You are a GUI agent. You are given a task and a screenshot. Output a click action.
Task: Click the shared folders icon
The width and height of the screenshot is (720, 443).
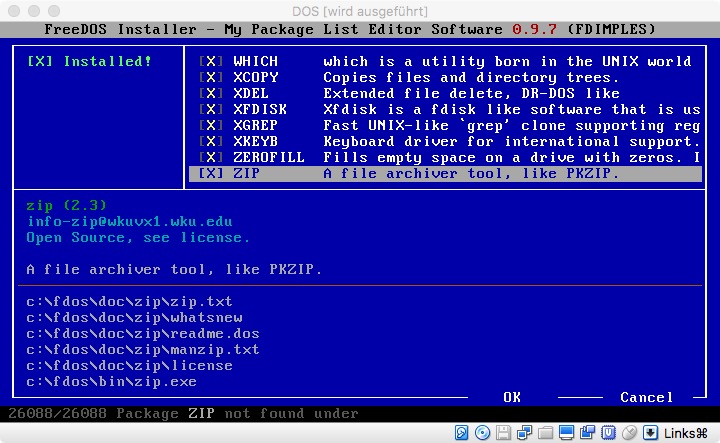(545, 432)
